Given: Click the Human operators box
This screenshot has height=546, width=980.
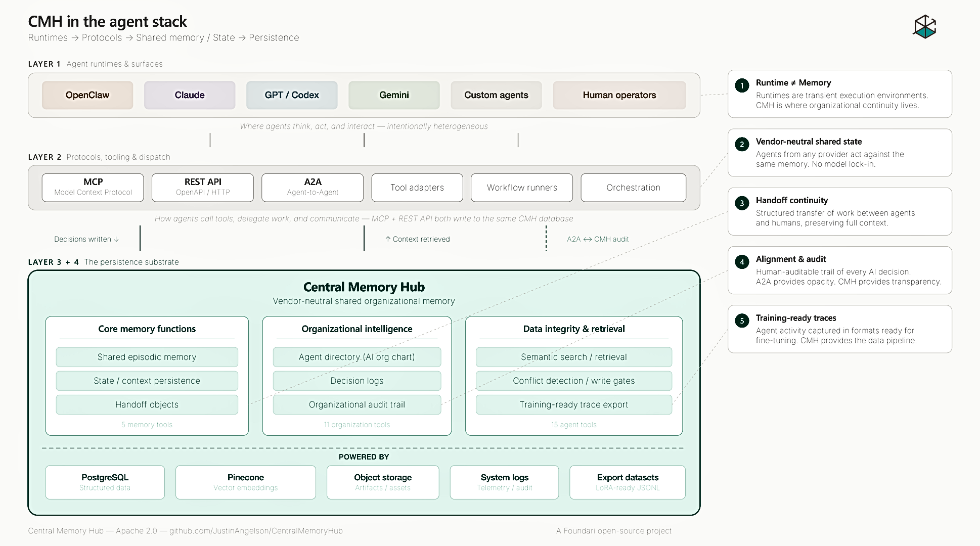Looking at the screenshot, I should pos(619,95).
